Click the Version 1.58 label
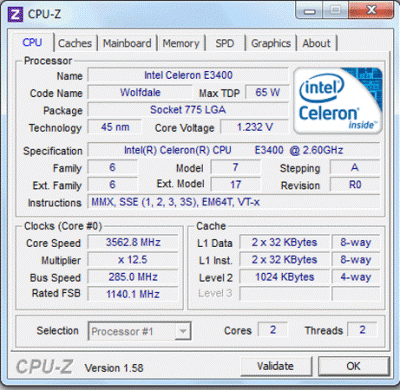Image resolution: width=400 pixels, height=390 pixels. pyautogui.click(x=114, y=368)
